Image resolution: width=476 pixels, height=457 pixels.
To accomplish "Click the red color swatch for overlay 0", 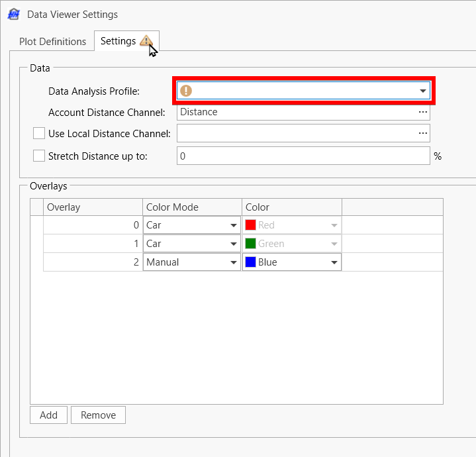I will coord(250,225).
